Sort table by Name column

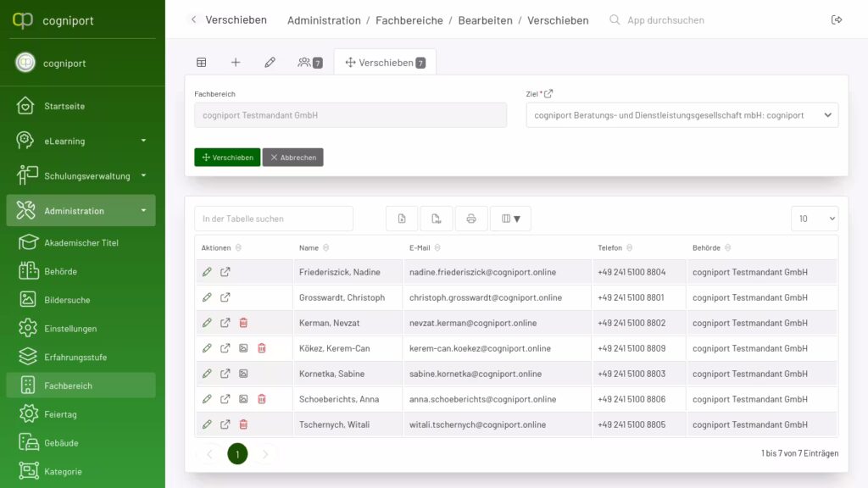tap(309, 248)
